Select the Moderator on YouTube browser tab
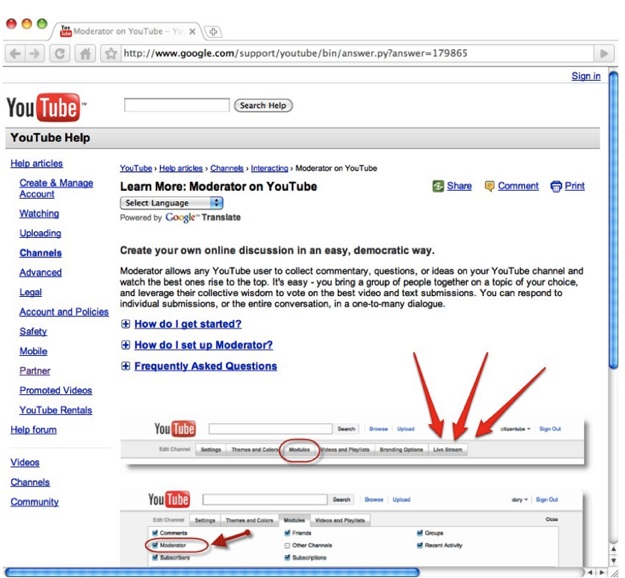Screen dimensions: 625x578 tap(126, 31)
